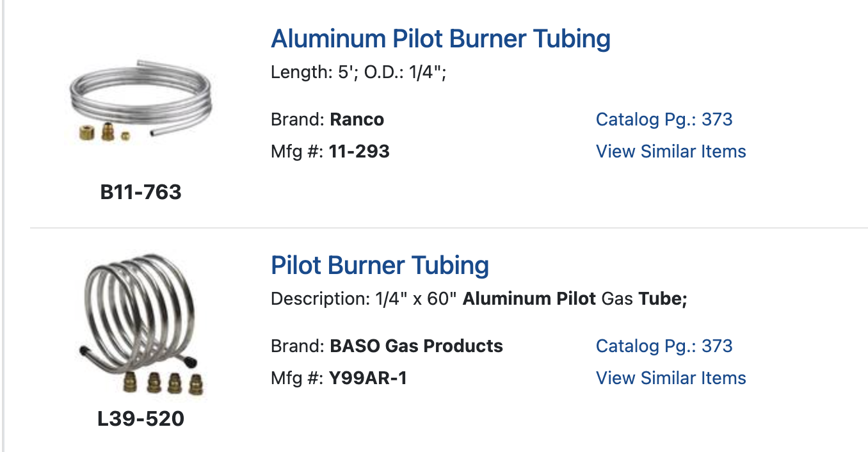The width and height of the screenshot is (868, 452).
Task: Open the Aluminum Pilot Burner Tubing title link
Action: tap(440, 39)
